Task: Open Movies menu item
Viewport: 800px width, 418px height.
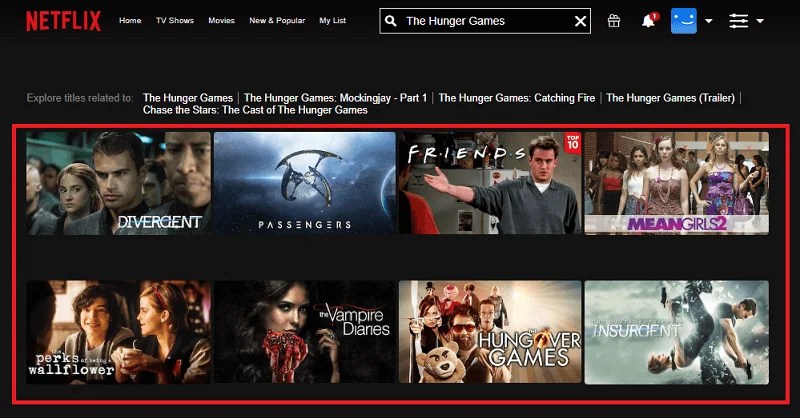Action: click(221, 20)
